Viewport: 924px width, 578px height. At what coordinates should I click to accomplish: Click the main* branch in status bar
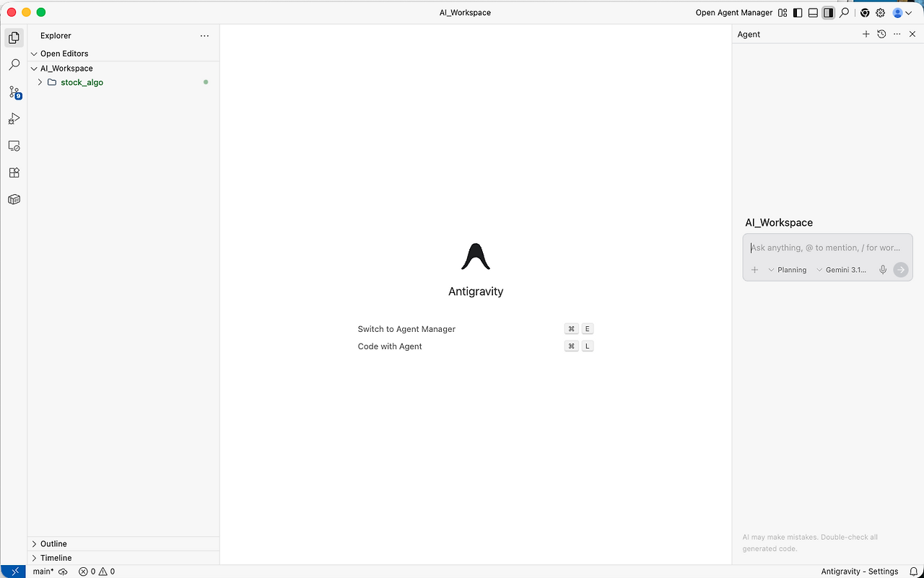43,572
